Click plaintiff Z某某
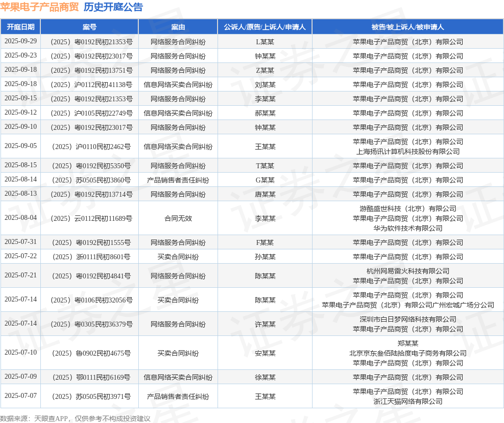 (265, 70)
